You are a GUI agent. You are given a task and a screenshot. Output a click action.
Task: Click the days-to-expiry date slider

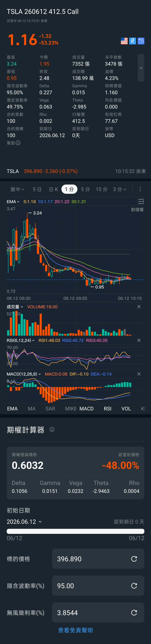75,531
